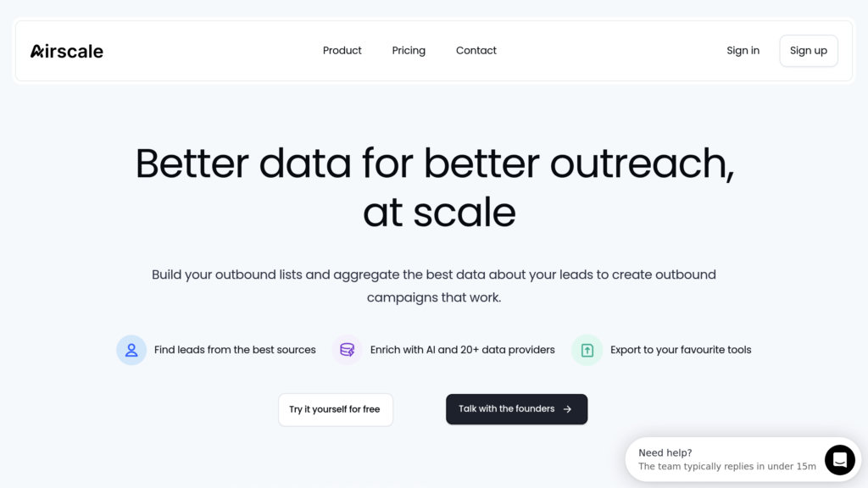Click Try it yourself for free
The height and width of the screenshot is (488, 868).
(335, 409)
